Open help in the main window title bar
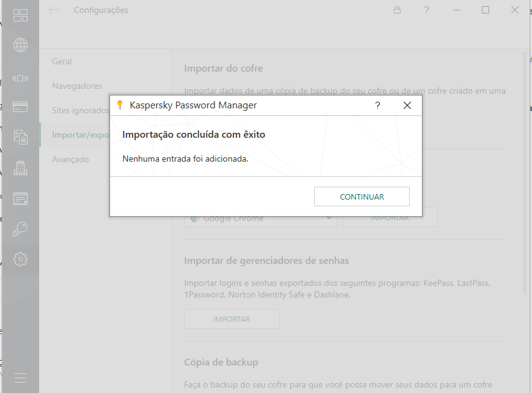This screenshot has width=532, height=393. 426,10
